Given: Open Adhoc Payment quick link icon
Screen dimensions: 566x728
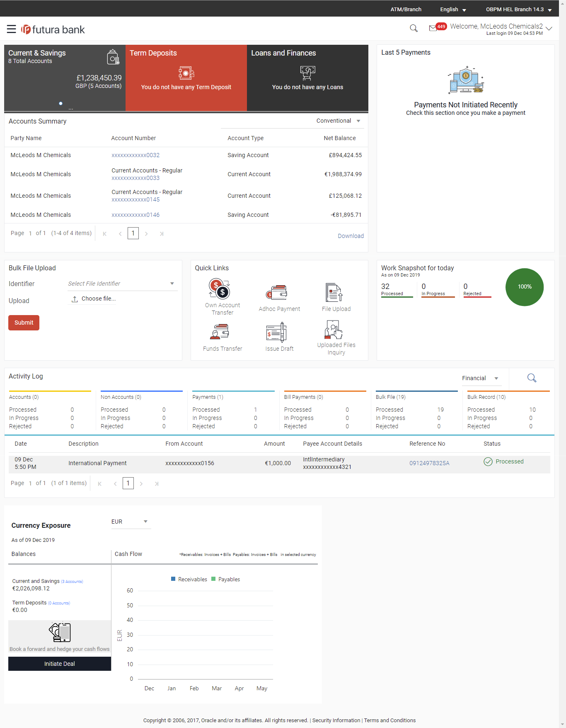Looking at the screenshot, I should pyautogui.click(x=276, y=293).
